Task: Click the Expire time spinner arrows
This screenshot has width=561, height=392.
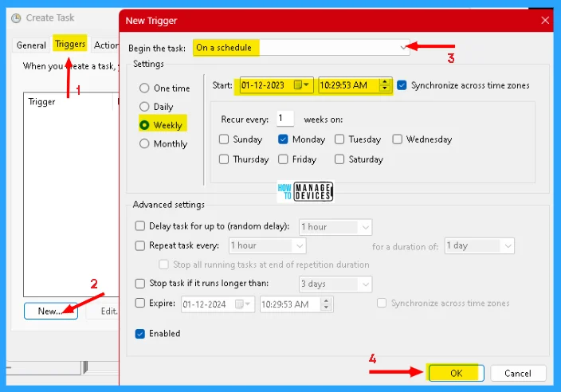Action: [326, 304]
